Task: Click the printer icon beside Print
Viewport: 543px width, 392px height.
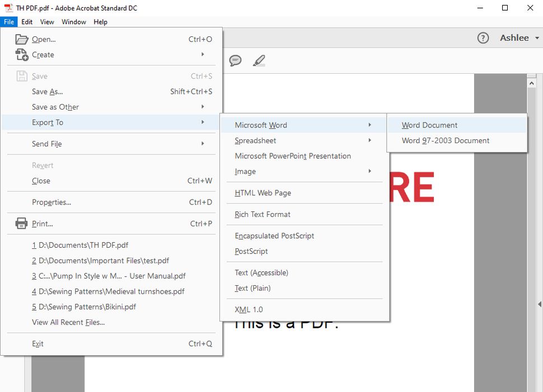Action: pos(21,223)
